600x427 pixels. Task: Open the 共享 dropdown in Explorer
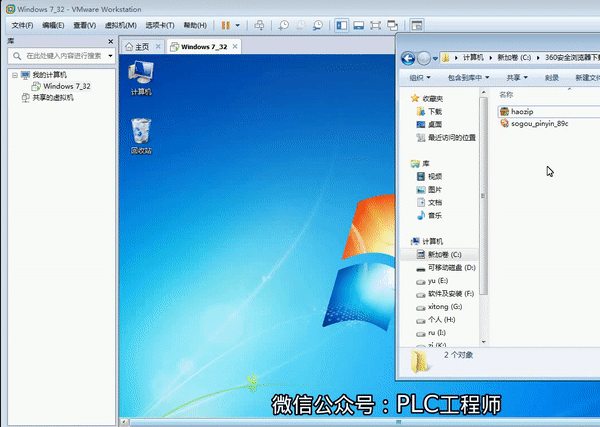(517, 78)
